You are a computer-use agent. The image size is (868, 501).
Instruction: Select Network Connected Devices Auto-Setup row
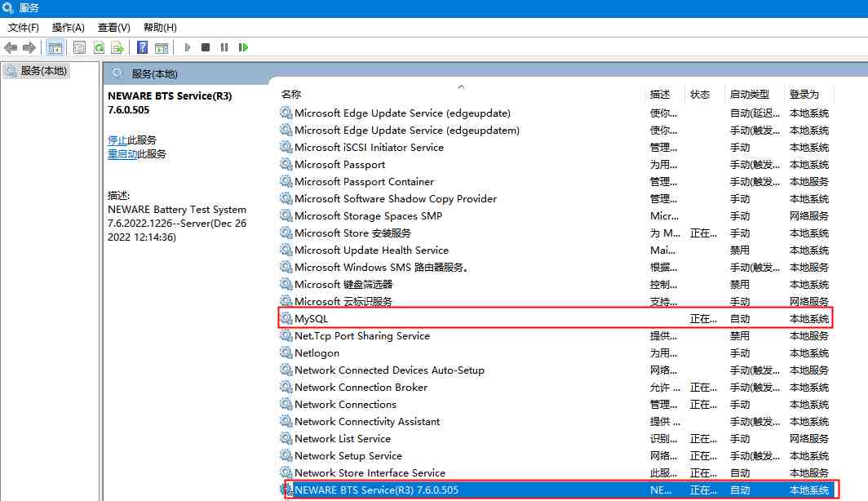555,370
